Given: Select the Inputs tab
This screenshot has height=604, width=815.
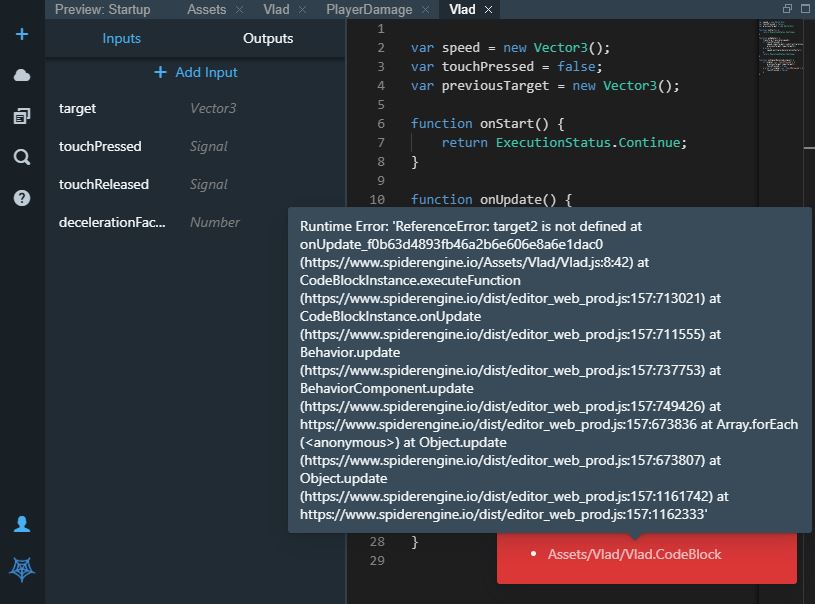Looking at the screenshot, I should 121,38.
